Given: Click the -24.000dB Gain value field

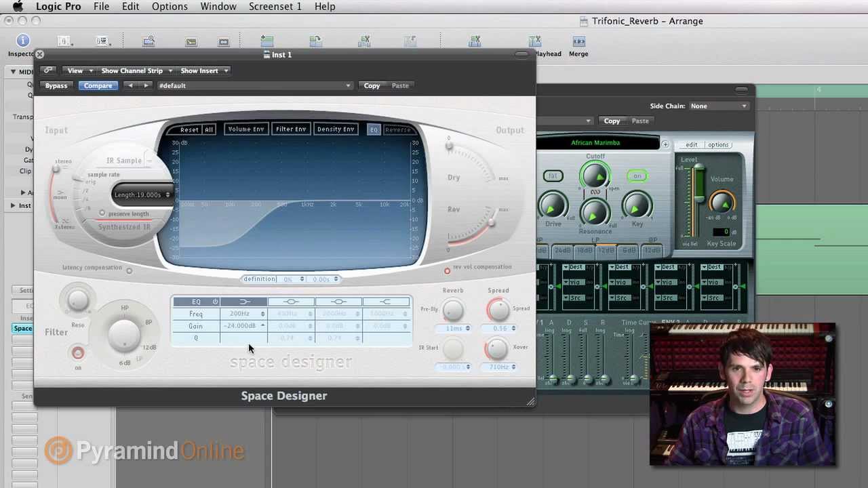Looking at the screenshot, I should (240, 326).
